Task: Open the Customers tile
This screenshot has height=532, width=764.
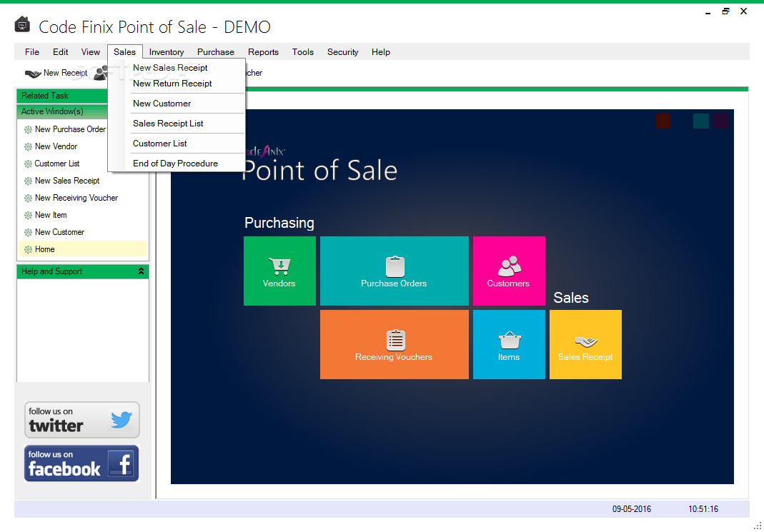Action: pos(509,271)
